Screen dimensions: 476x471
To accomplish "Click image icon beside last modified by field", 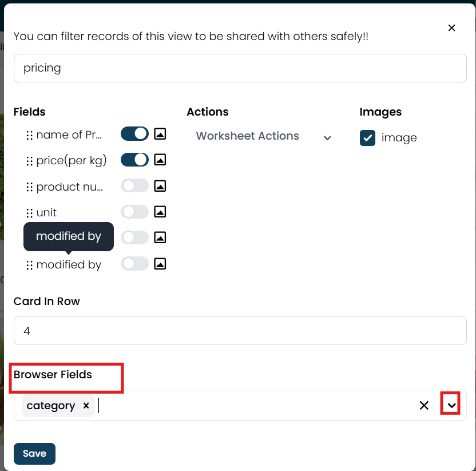I will click(160, 264).
